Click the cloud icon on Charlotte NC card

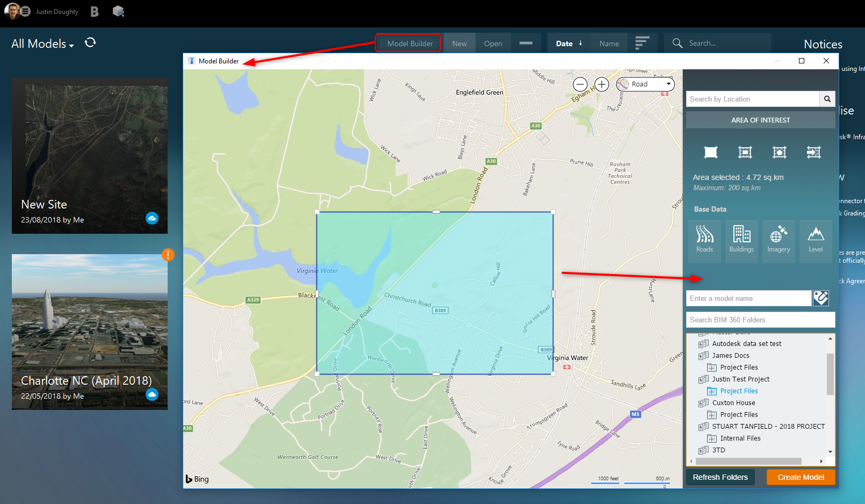[152, 394]
